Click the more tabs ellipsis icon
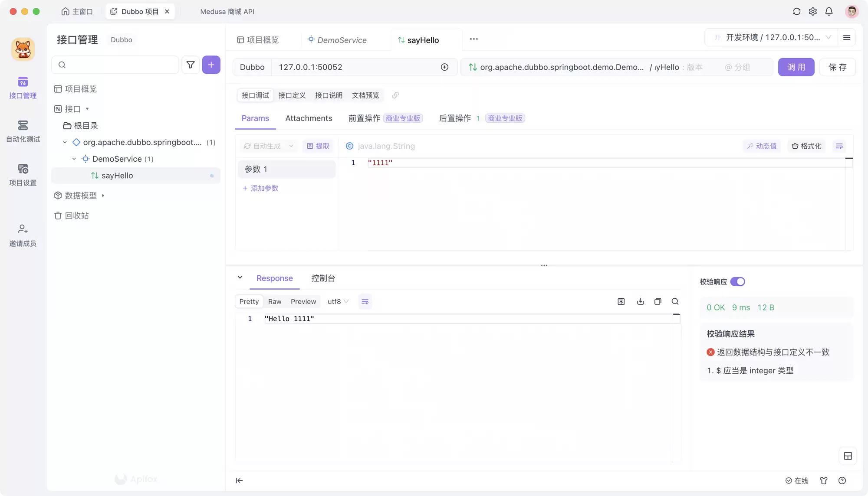This screenshot has width=868, height=496. pyautogui.click(x=474, y=39)
